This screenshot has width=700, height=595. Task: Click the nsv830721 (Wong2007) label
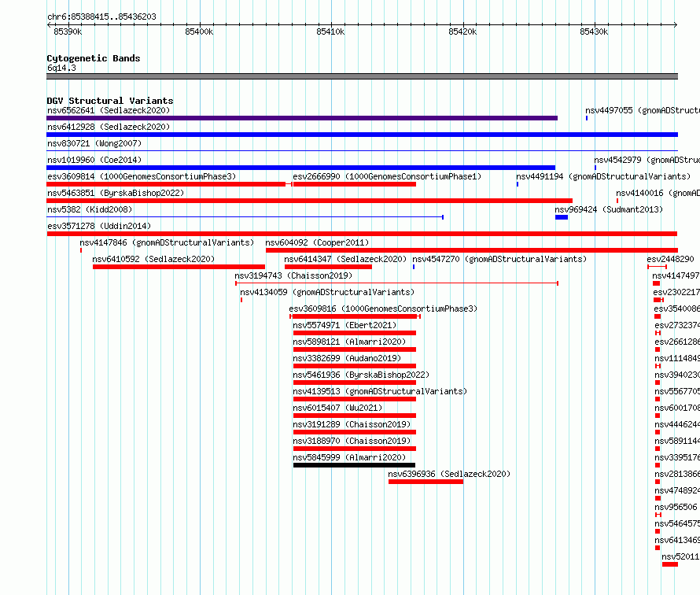[94, 143]
